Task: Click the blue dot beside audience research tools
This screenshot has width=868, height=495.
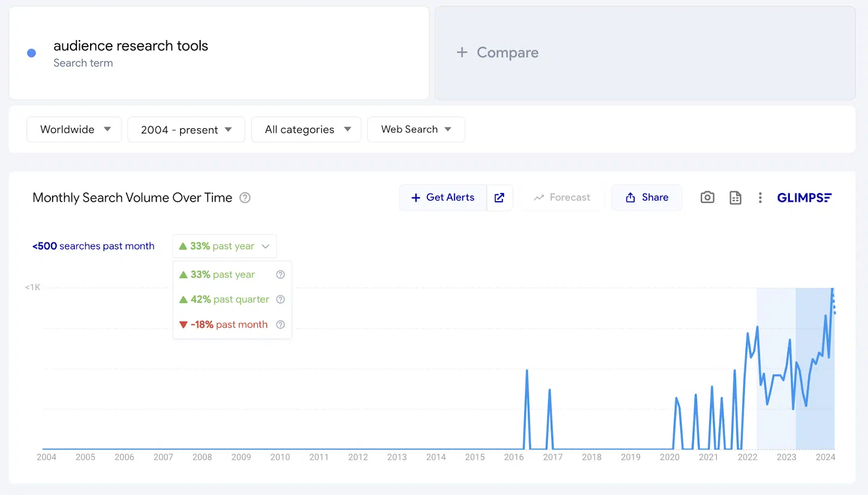Action: point(31,53)
